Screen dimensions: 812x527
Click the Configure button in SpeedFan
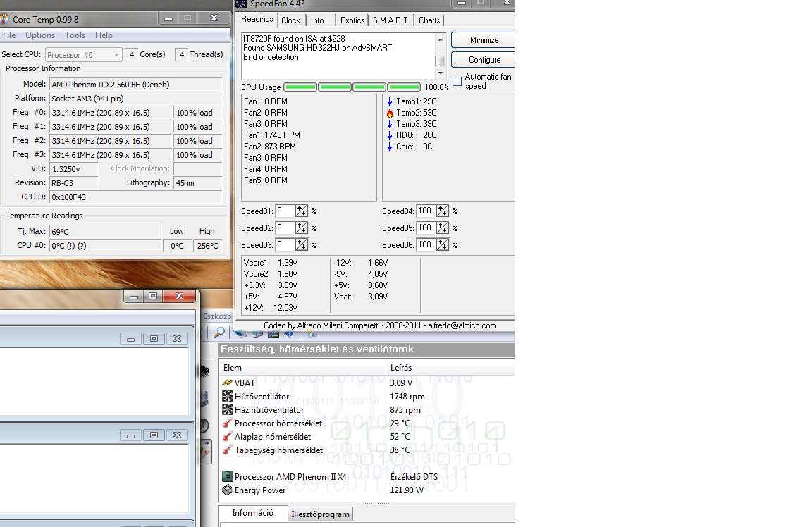click(x=483, y=59)
